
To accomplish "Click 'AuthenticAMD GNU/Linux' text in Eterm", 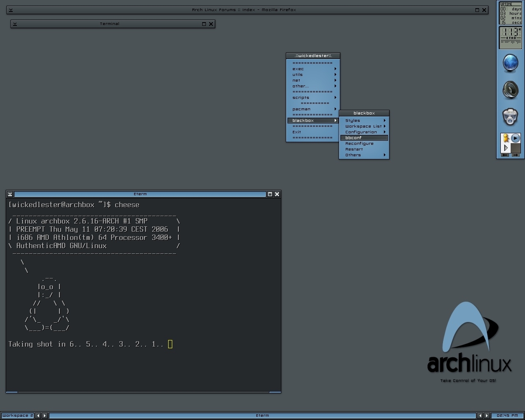I will [x=62, y=246].
